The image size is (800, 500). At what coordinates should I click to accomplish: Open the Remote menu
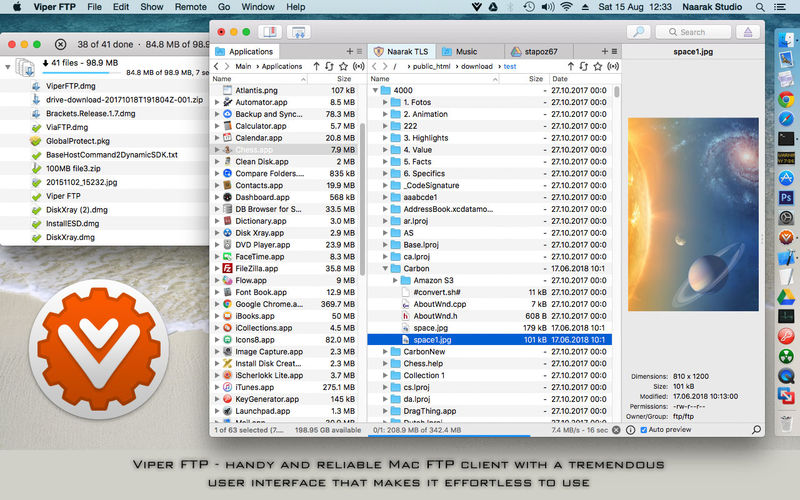tap(190, 7)
